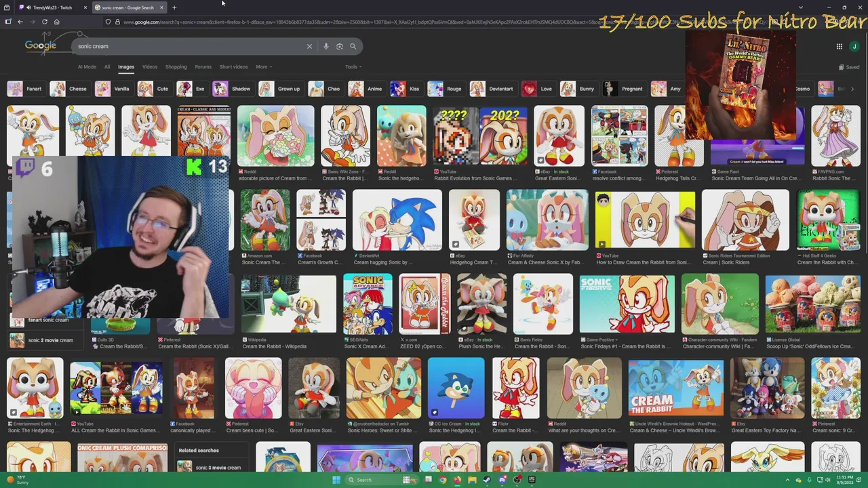Filter images by the Anime chip
This screenshot has width=868, height=488.
[366, 89]
